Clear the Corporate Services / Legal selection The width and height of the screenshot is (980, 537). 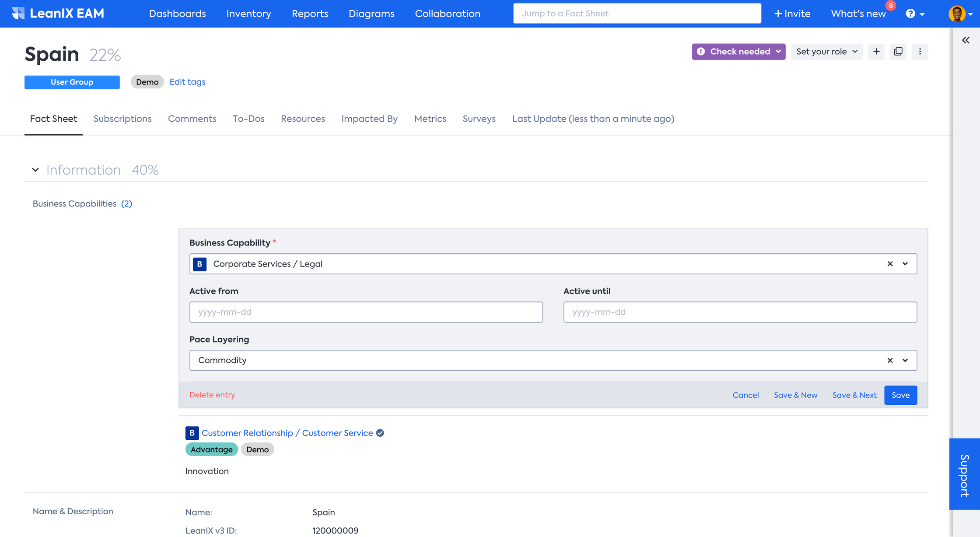click(890, 264)
